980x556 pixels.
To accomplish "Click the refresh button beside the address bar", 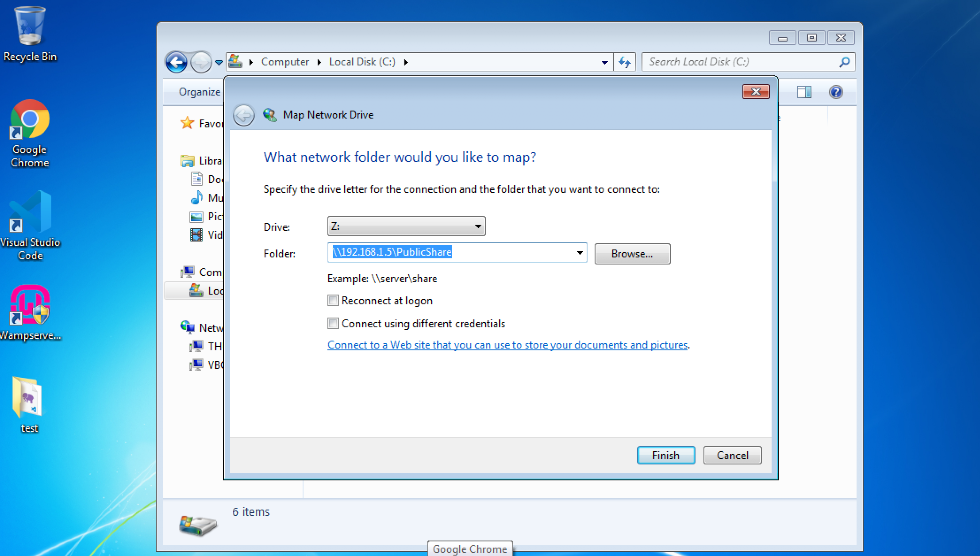I will (625, 62).
